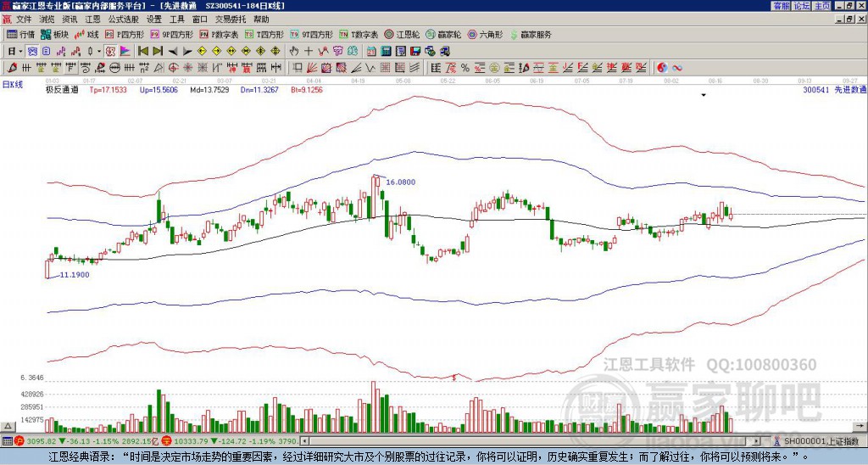Click the red save disk icon
Viewport: 868px width, 465px height.
pos(415,51)
